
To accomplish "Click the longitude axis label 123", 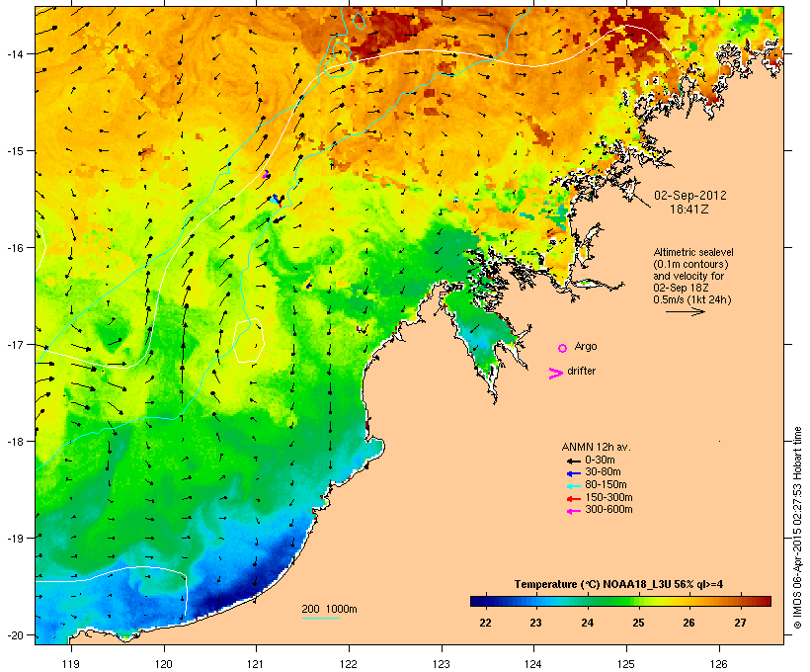I will click(442, 664).
